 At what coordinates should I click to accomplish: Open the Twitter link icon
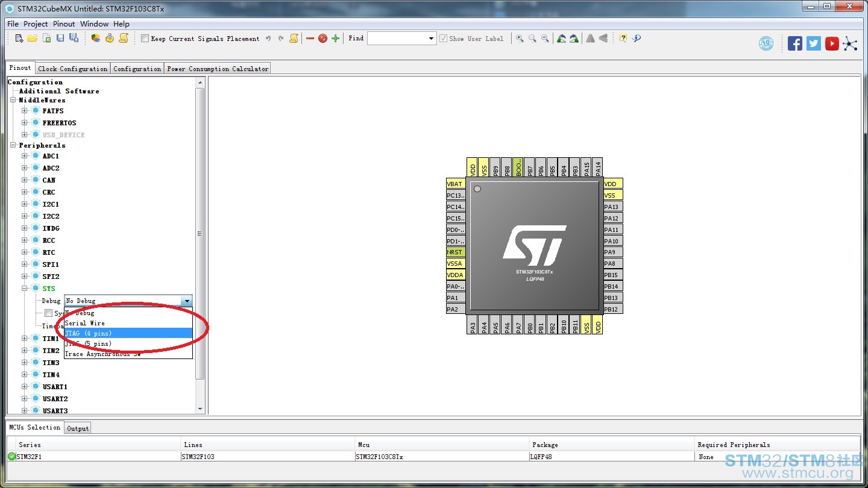tap(814, 43)
